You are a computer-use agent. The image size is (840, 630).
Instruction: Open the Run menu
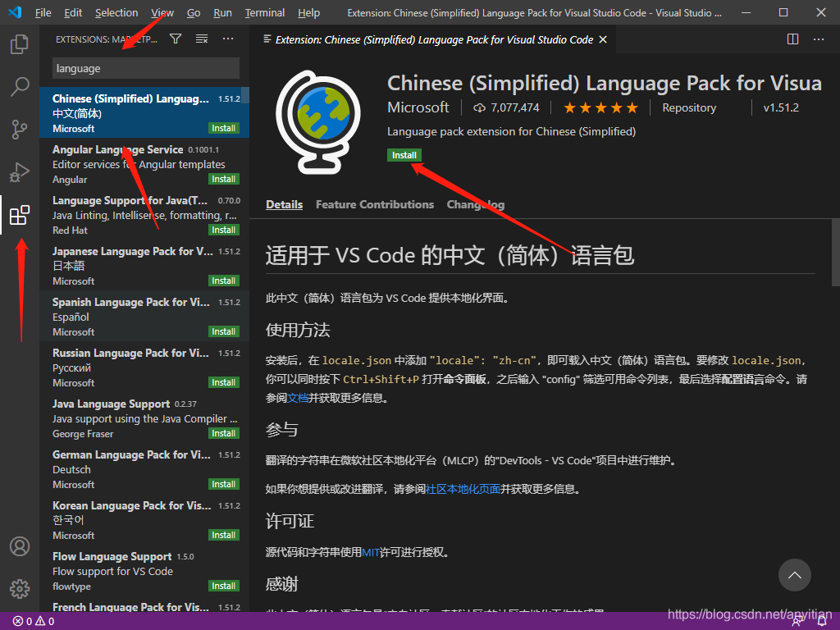point(222,12)
